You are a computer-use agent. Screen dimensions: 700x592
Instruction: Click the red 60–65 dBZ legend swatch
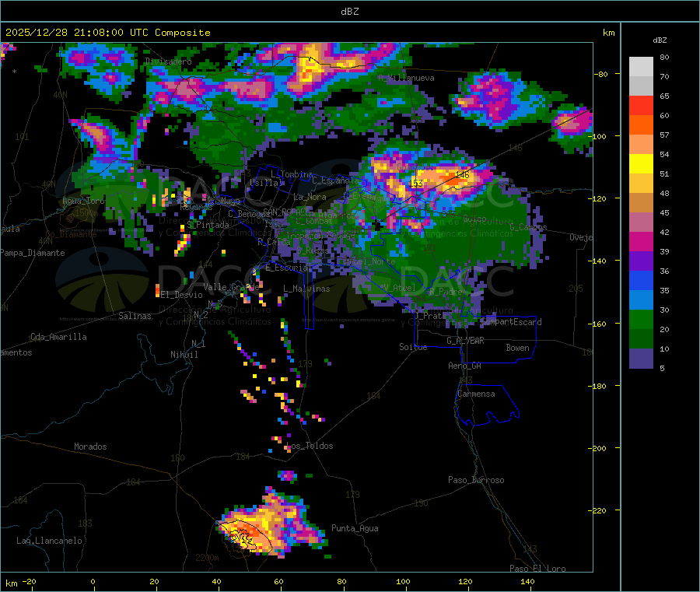[641, 105]
